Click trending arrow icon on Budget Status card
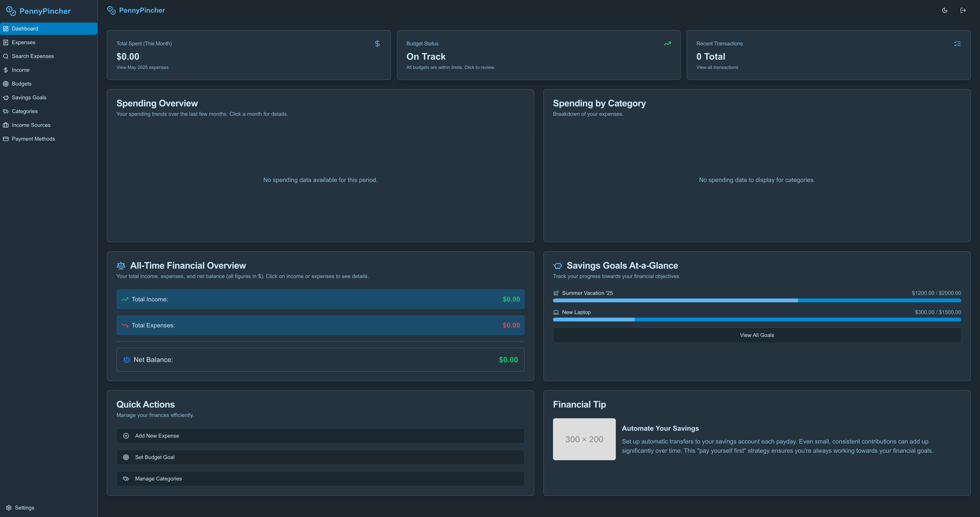Screen dimensions: 980x517 pyautogui.click(x=667, y=44)
